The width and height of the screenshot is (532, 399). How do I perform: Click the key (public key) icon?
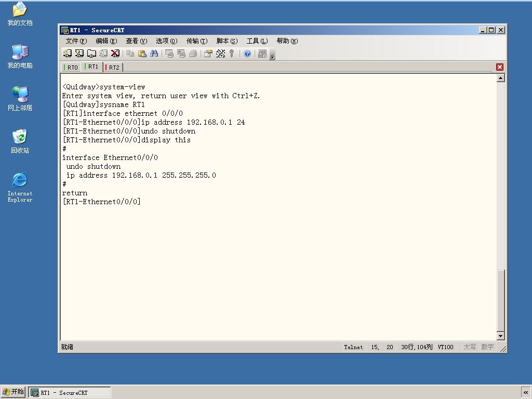point(232,54)
